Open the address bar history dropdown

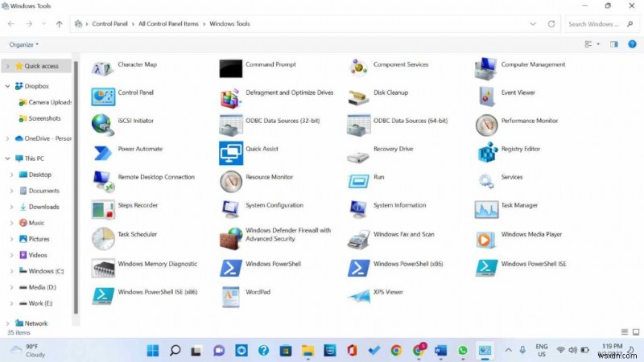[533, 24]
